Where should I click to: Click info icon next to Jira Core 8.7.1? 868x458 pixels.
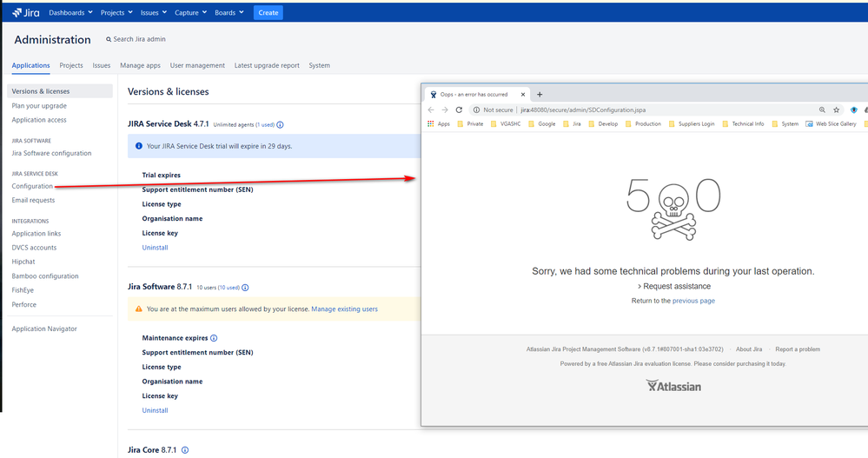[x=185, y=450]
